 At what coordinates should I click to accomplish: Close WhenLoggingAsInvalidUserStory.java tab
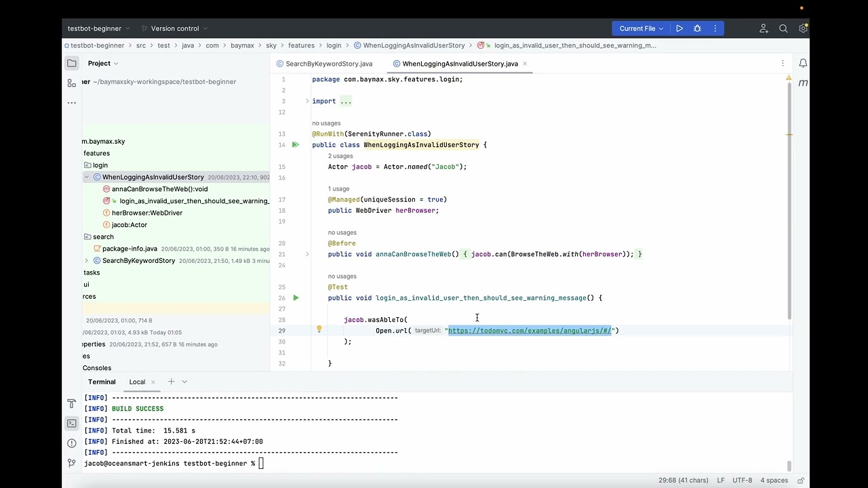[x=525, y=64]
